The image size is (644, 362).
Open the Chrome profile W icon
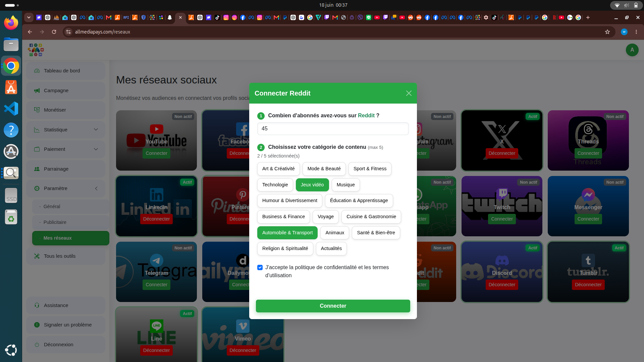click(x=624, y=32)
